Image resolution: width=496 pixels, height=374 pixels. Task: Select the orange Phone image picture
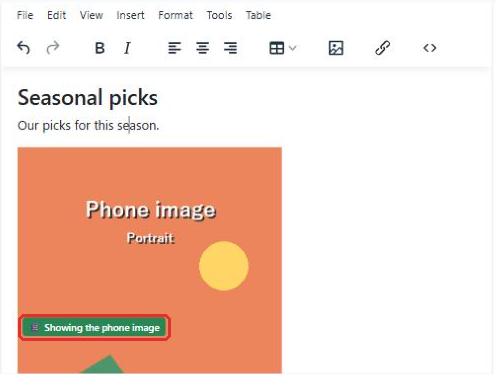tap(150, 260)
